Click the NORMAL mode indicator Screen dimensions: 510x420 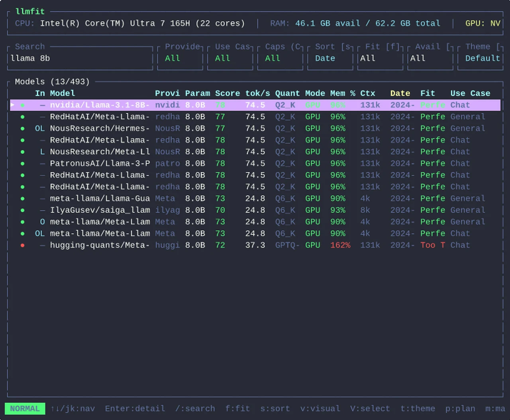tap(25, 408)
